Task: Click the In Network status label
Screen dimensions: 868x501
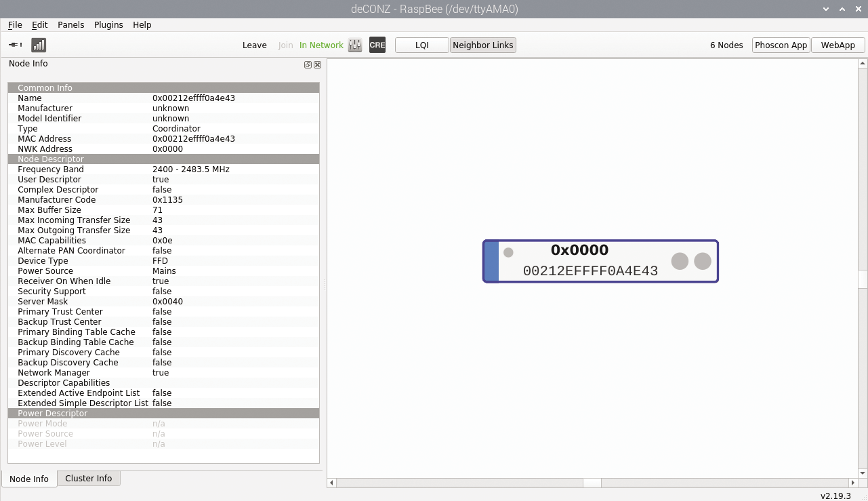Action: click(x=321, y=45)
